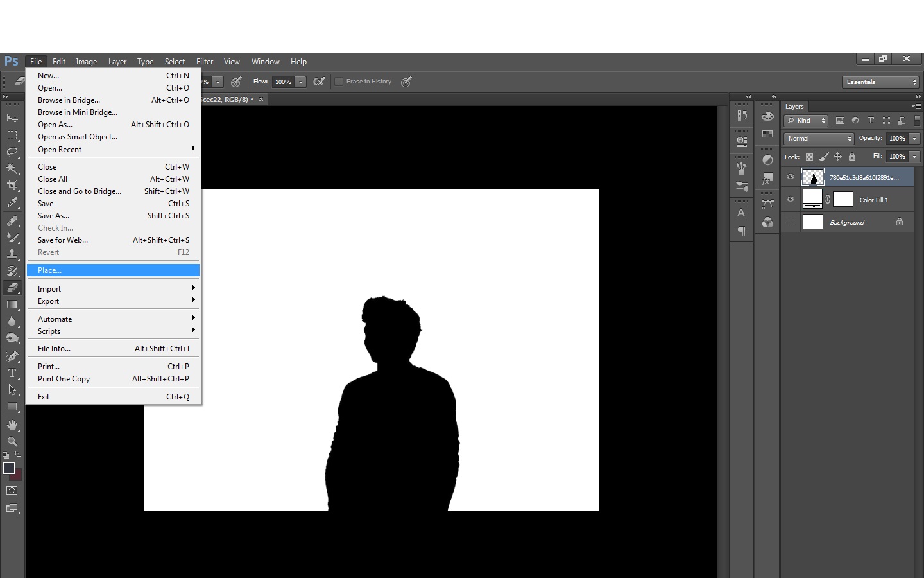Click the layer Opacity value field
The height and width of the screenshot is (578, 924).
coord(897,139)
